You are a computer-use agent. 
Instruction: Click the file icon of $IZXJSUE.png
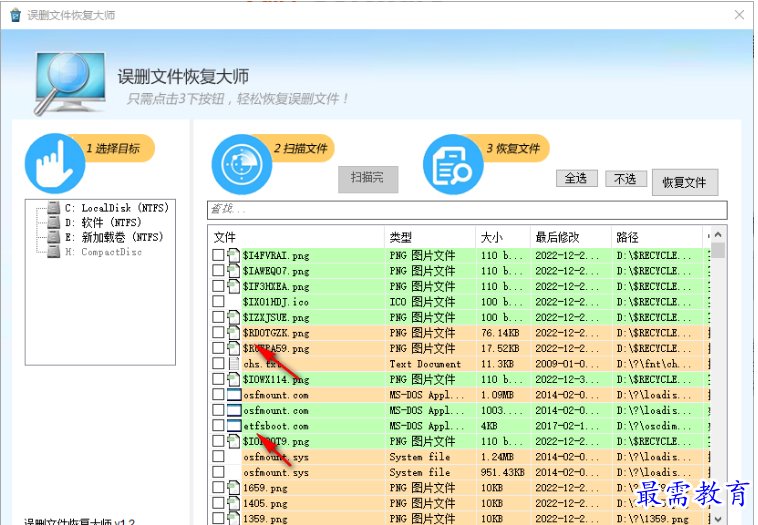(234, 317)
